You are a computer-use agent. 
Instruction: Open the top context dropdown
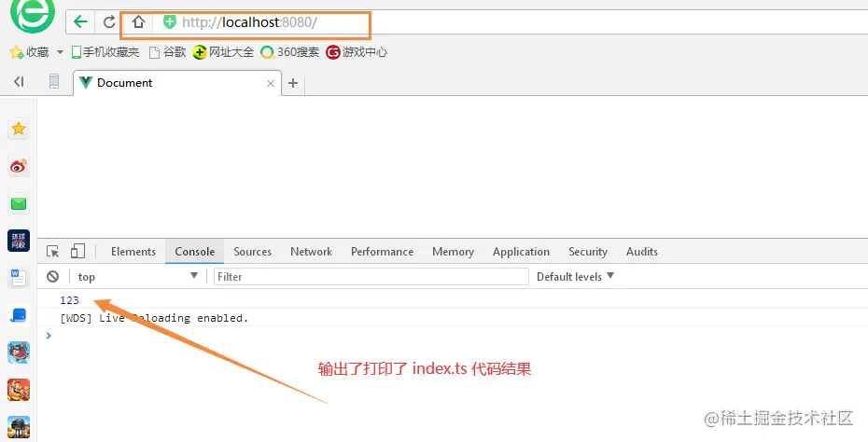coord(137,277)
